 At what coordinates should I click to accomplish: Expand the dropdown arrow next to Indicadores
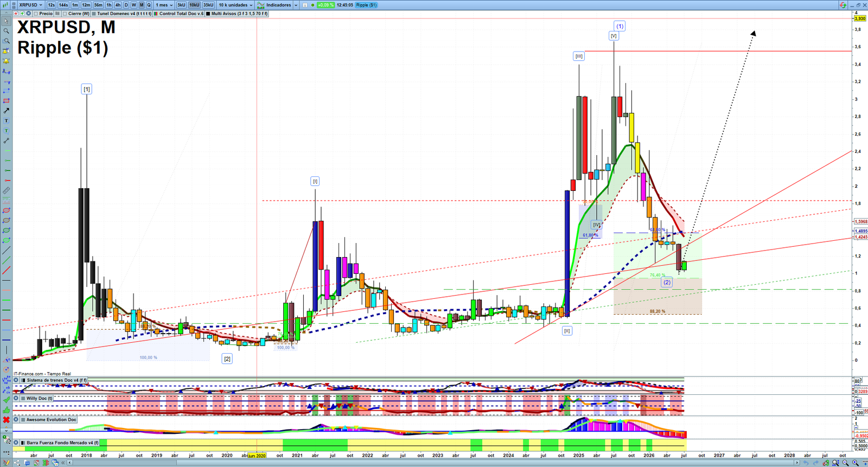[296, 5]
